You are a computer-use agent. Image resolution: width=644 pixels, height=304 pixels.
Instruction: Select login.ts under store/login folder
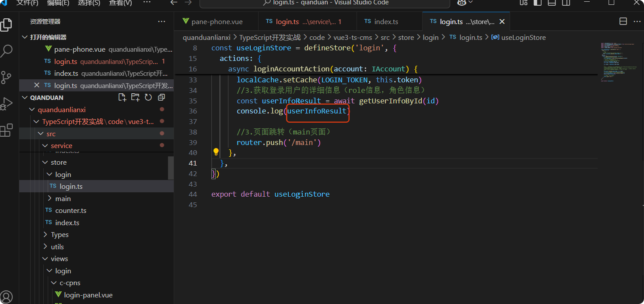click(x=97, y=186)
